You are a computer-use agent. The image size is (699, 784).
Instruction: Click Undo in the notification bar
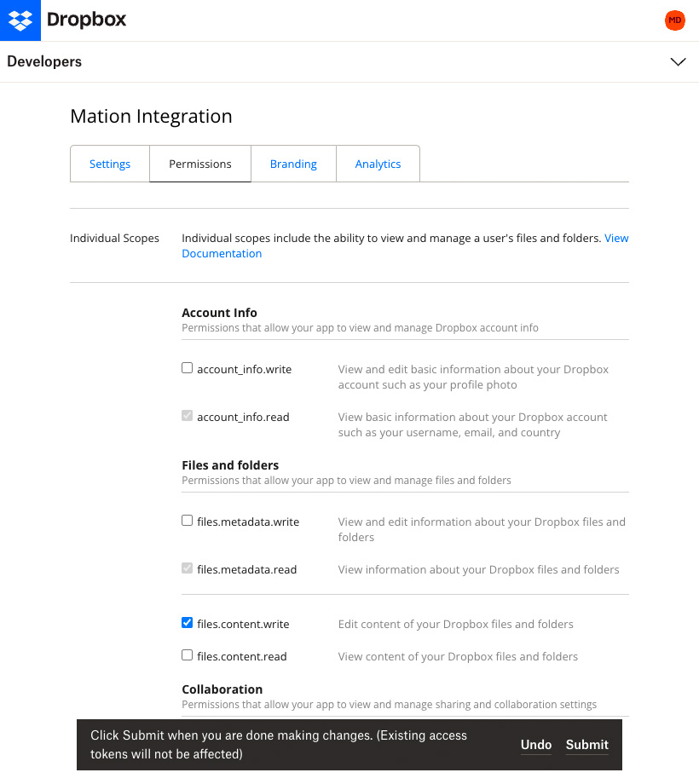536,745
